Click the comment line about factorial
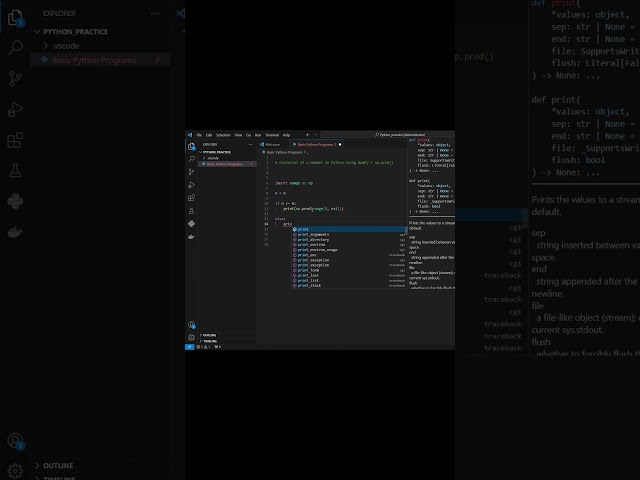 click(334, 162)
